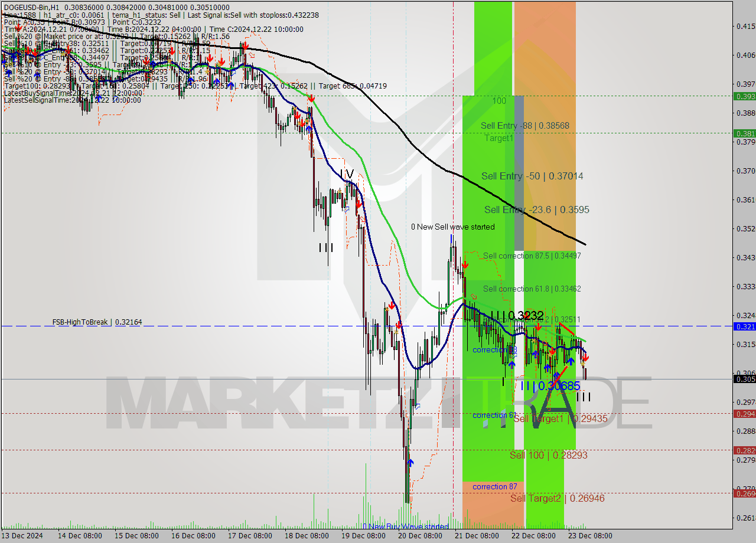Select the 0.370 price axis value
This screenshot has height=543, width=756.
coord(746,171)
